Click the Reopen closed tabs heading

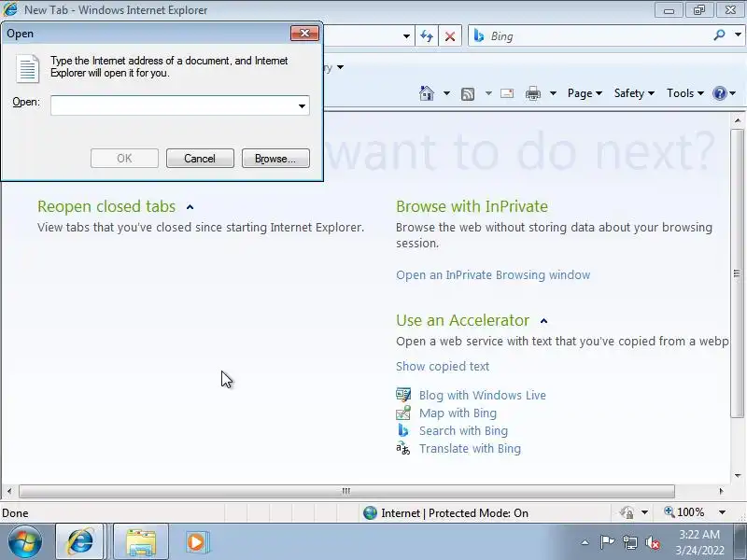pos(106,206)
